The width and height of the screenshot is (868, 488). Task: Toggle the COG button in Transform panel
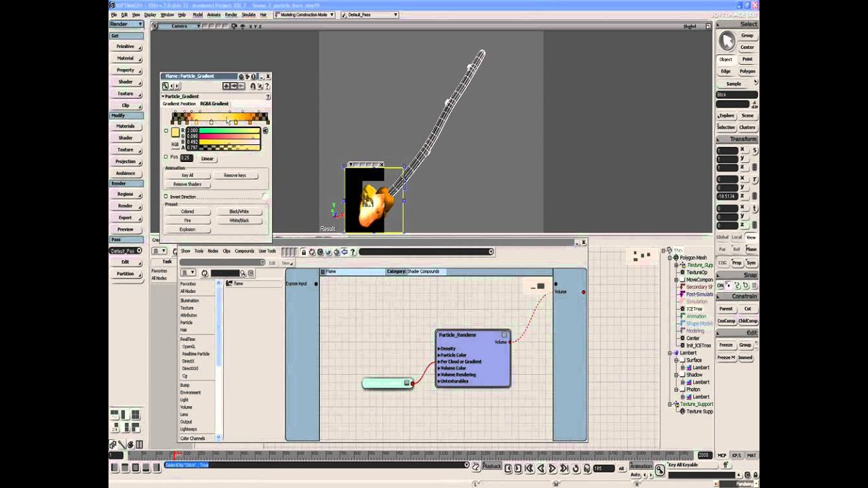coord(722,262)
